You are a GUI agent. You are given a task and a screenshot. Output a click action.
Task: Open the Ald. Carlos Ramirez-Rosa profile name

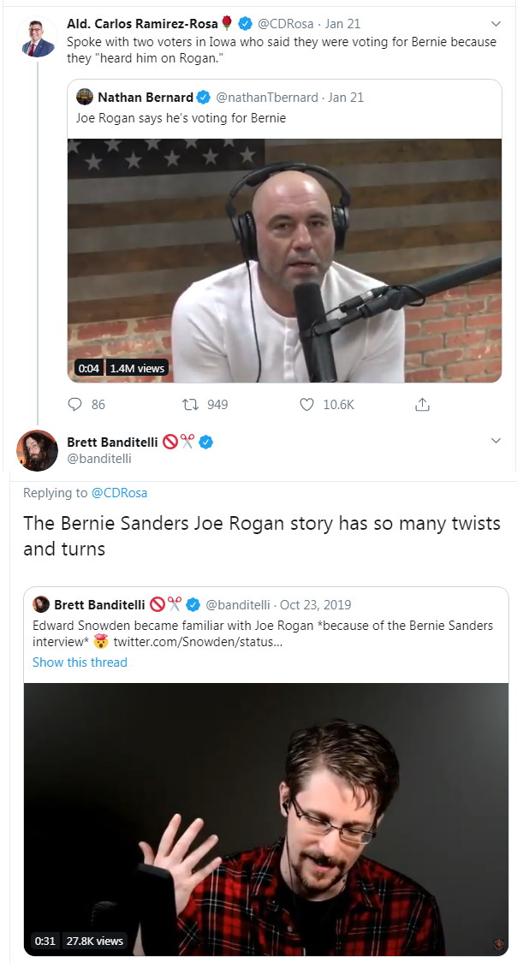pyautogui.click(x=142, y=24)
